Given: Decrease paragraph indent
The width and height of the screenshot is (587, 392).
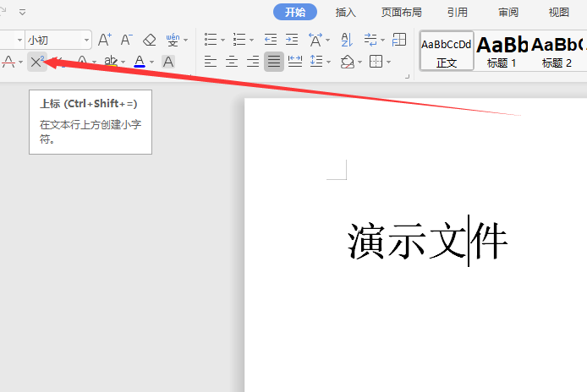Looking at the screenshot, I should [271, 39].
